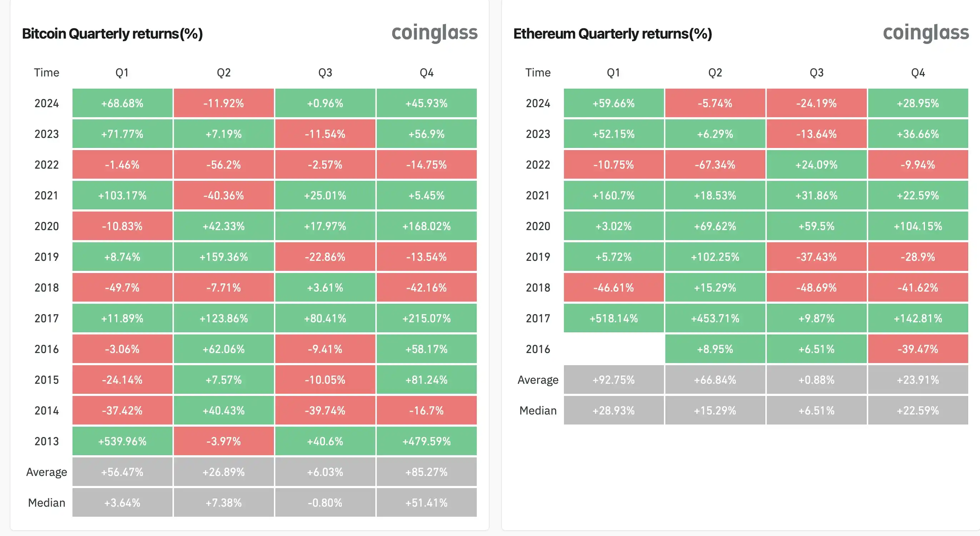Click Bitcoin 2022 Q2 cell showing -56.2%
Viewport: 980px width, 536px height.
click(x=224, y=165)
